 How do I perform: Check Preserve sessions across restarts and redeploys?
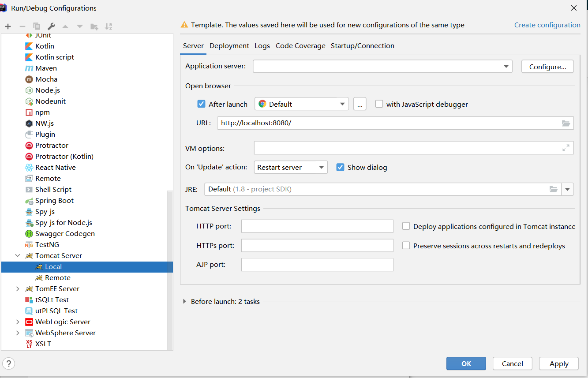(406, 246)
